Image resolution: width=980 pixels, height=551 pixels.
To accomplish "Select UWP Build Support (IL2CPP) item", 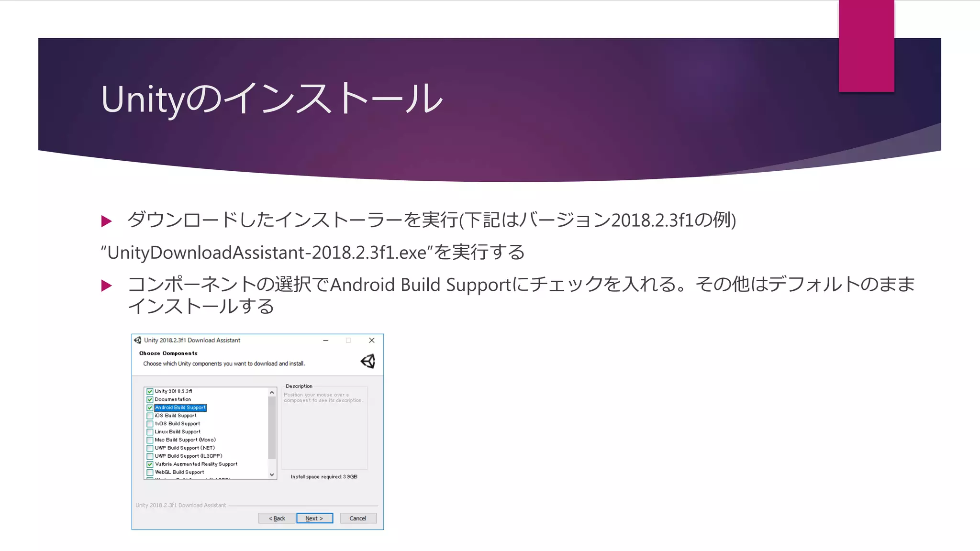I will [189, 456].
